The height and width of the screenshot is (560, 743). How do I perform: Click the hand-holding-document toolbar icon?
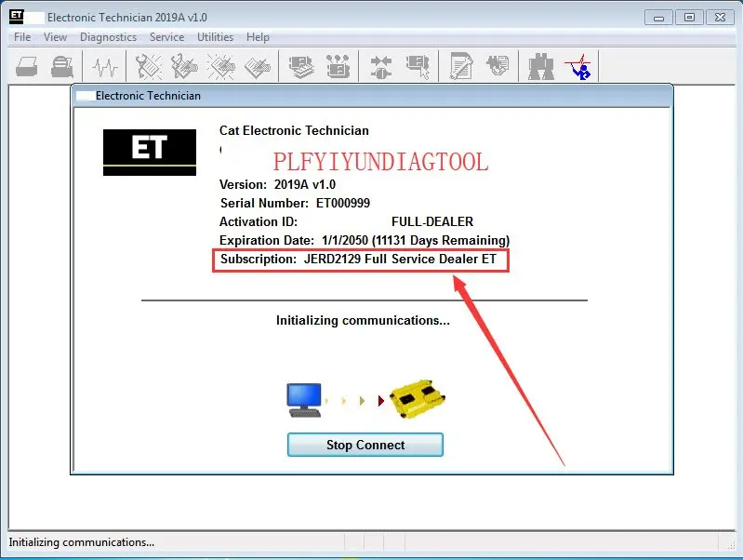coord(498,65)
